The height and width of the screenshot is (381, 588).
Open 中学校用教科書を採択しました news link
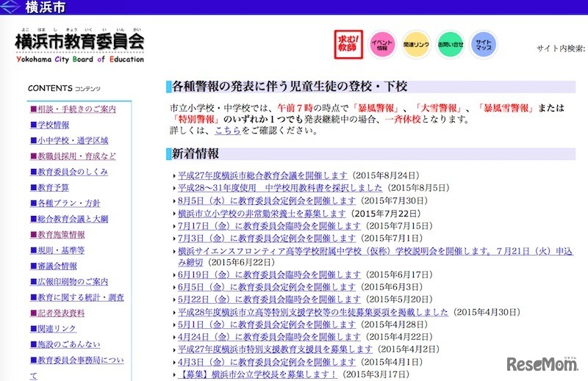(x=280, y=188)
